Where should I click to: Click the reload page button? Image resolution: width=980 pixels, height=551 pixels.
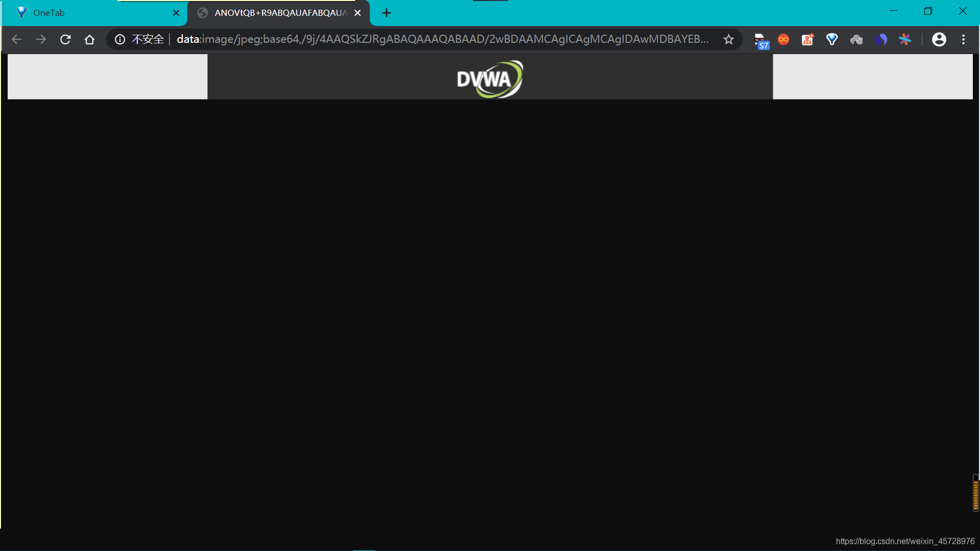click(x=65, y=39)
